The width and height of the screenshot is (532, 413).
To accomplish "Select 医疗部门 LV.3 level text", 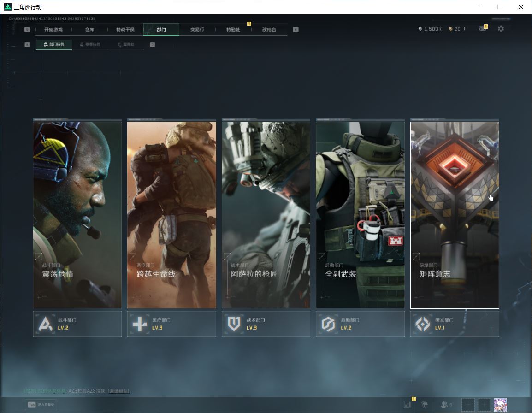I will 157,328.
